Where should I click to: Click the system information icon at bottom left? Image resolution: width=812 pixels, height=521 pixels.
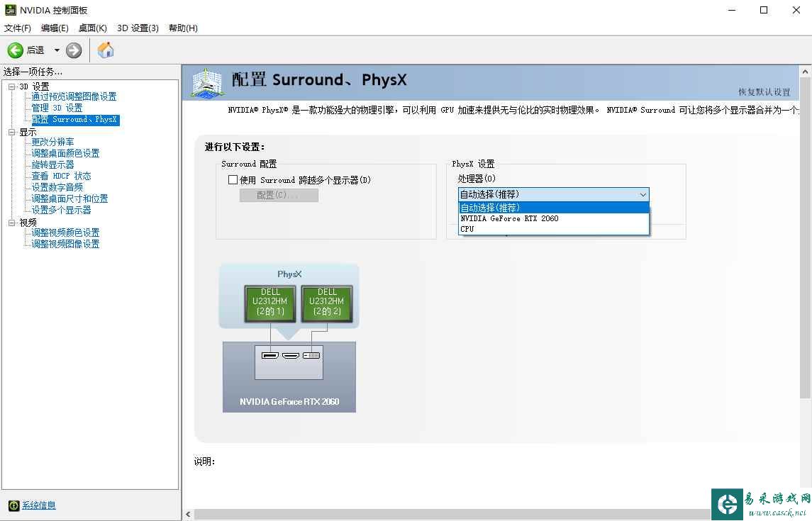(x=14, y=505)
